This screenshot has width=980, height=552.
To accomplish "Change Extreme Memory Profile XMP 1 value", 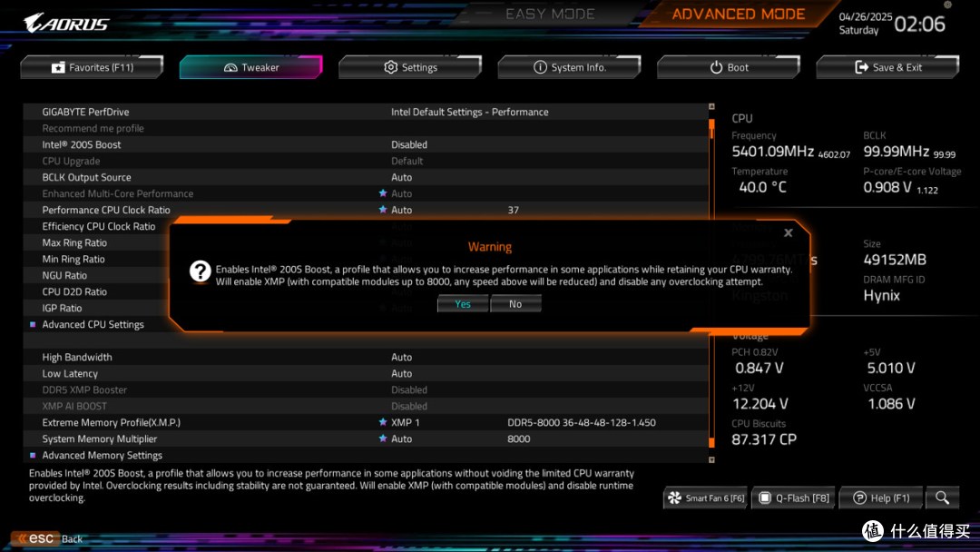I will (405, 422).
